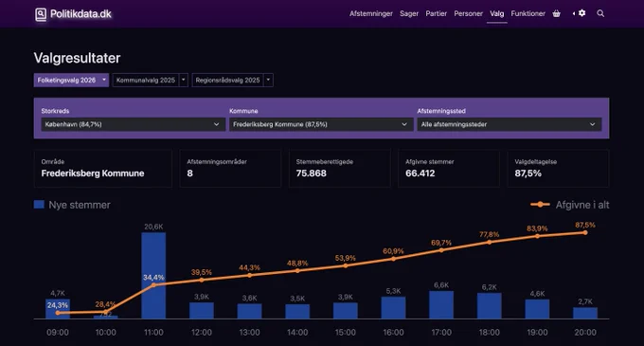Click the 17:00 bar labeled 6,6K
This screenshot has height=346, width=644.
pos(441,304)
